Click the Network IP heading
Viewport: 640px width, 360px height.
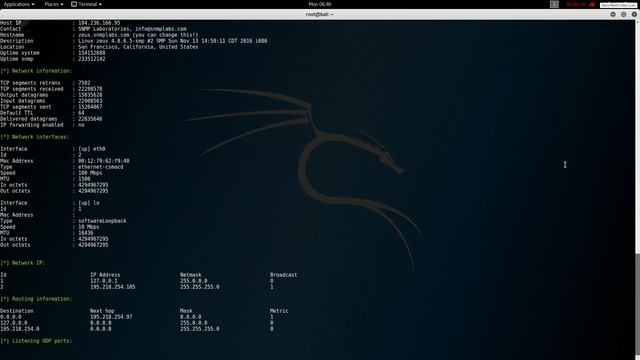click(x=23, y=263)
